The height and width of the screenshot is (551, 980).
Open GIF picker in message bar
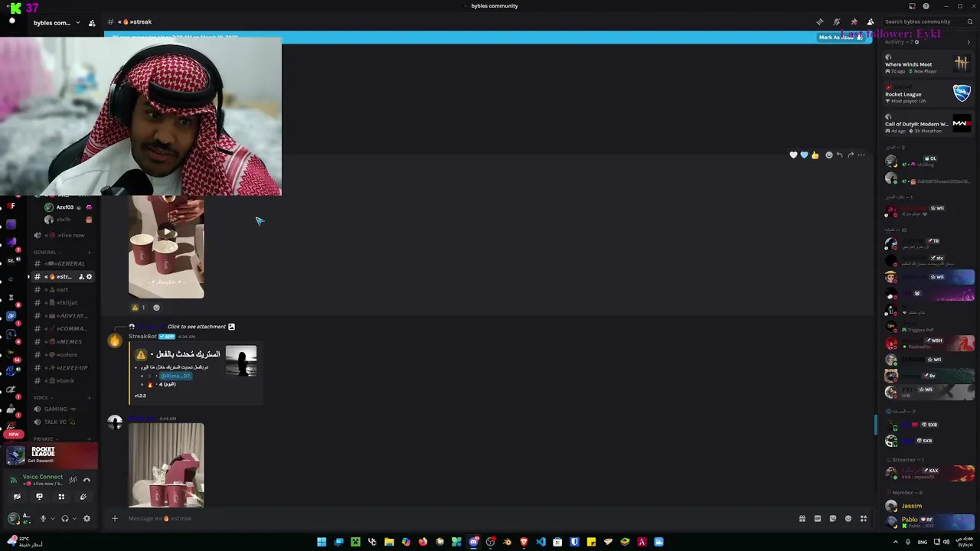click(818, 518)
